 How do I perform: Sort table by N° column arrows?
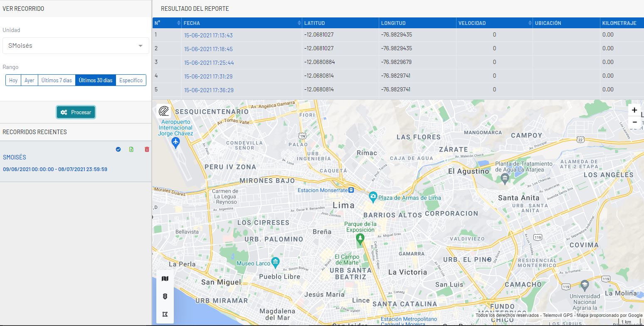click(x=179, y=23)
